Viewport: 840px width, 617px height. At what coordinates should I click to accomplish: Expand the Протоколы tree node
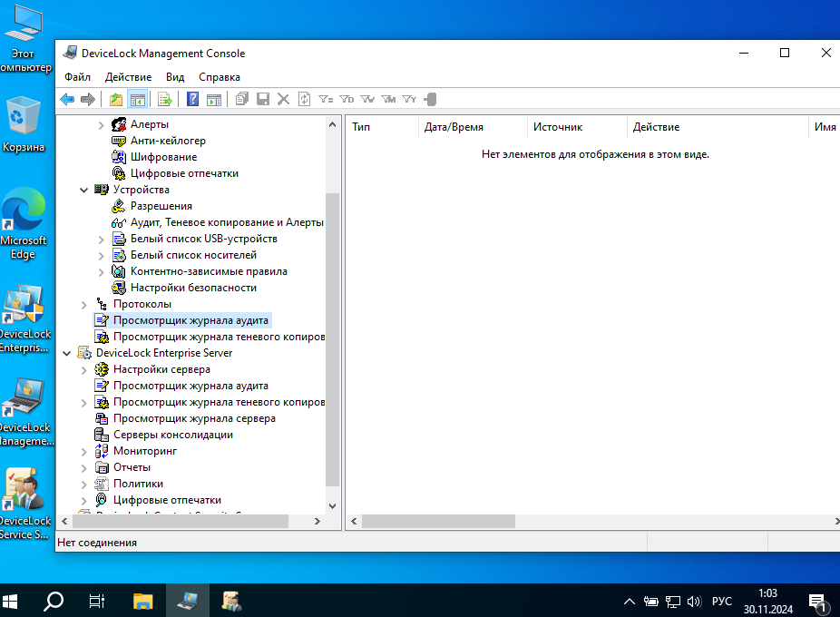[x=84, y=305]
